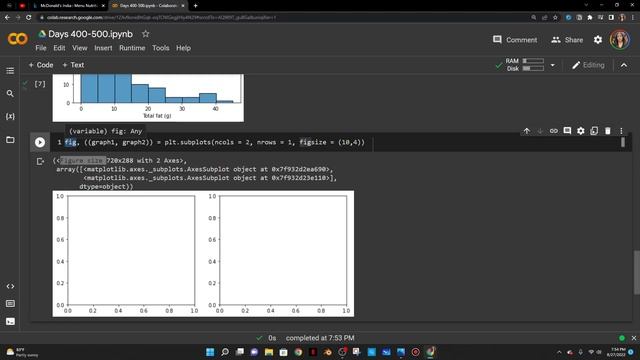Viewport: 640px width, 360px height.
Task: Move the cell up
Action: click(x=527, y=131)
